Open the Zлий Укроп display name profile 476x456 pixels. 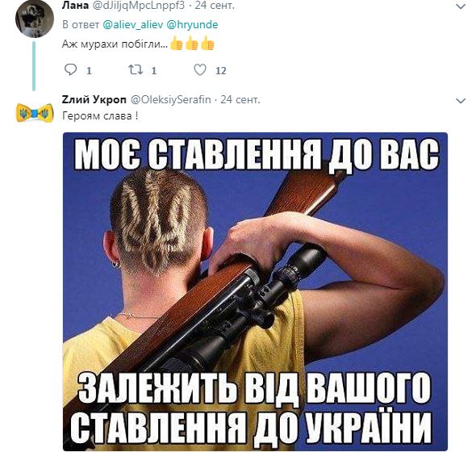[x=94, y=99]
